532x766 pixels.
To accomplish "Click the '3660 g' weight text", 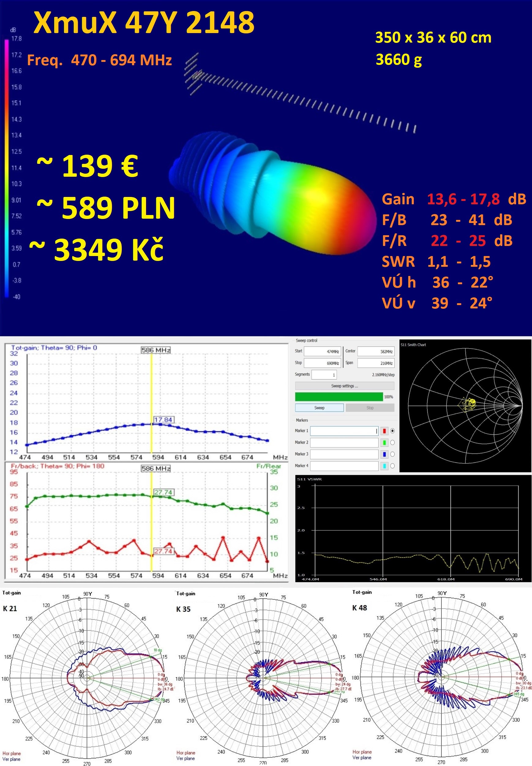I will 399,60.
